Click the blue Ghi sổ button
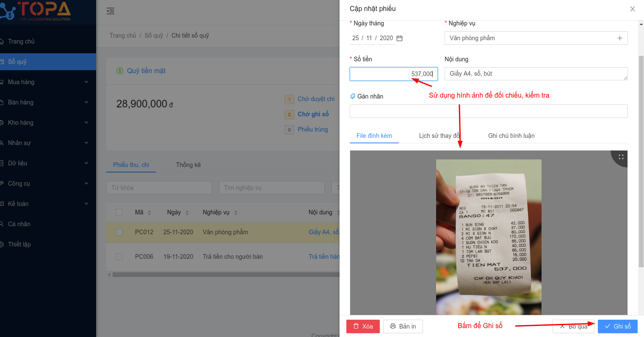This screenshot has width=644, height=337. (x=618, y=326)
